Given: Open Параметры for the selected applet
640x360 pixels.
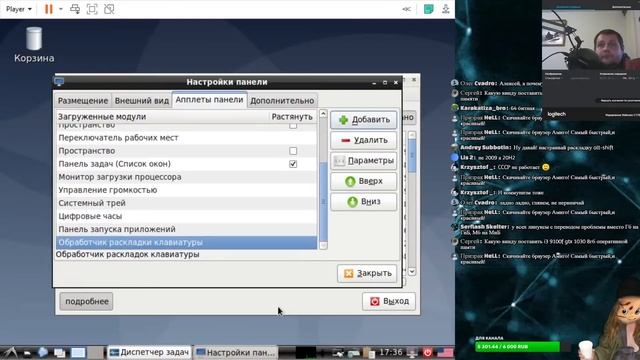Looking at the screenshot, I should [x=363, y=160].
